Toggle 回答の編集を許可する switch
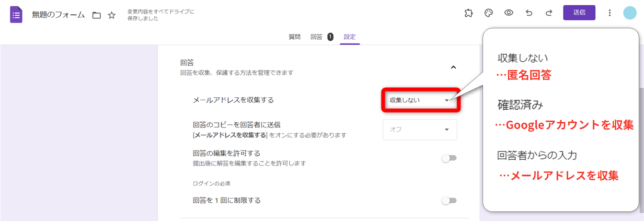The height and width of the screenshot is (221, 644). [449, 158]
